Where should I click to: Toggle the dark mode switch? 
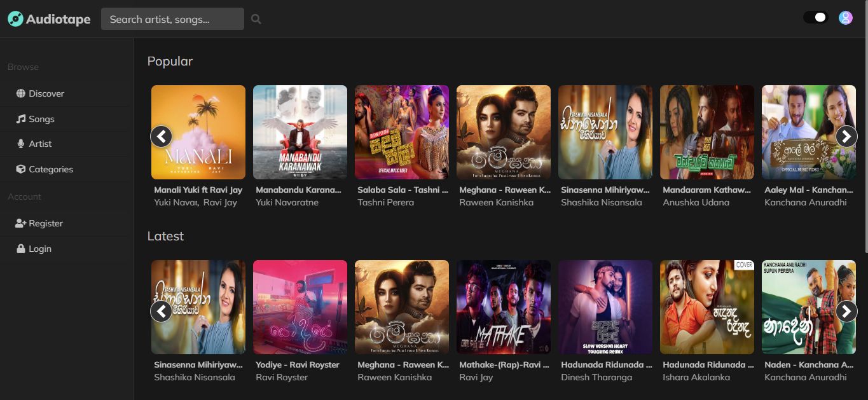[x=815, y=18]
